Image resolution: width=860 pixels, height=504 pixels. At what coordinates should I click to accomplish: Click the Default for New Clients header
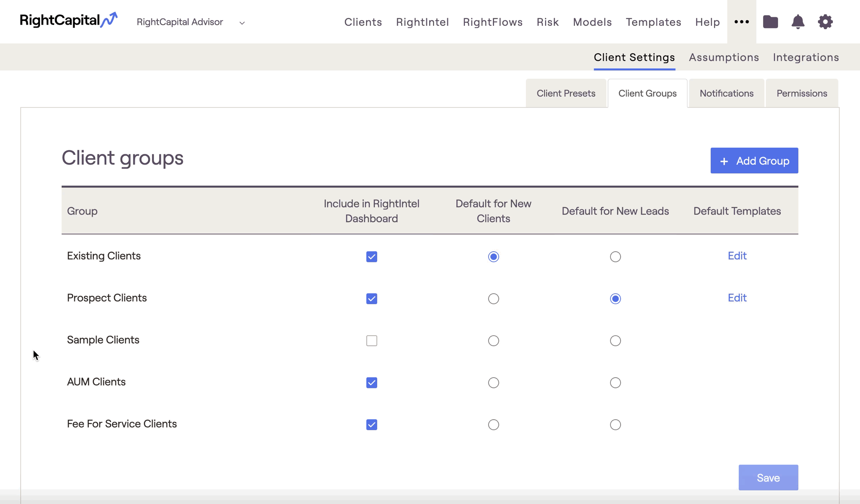pyautogui.click(x=493, y=211)
